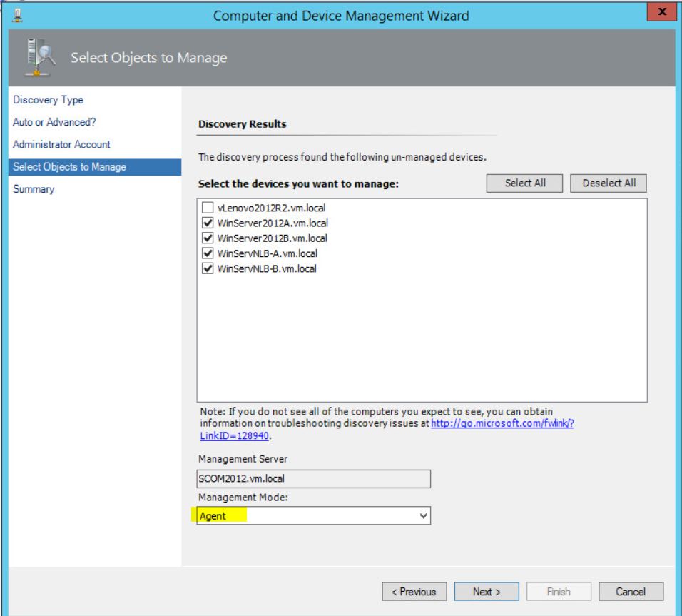Uncheck WinServer2012A.vm.local device
The width and height of the screenshot is (682, 616).
208,223
